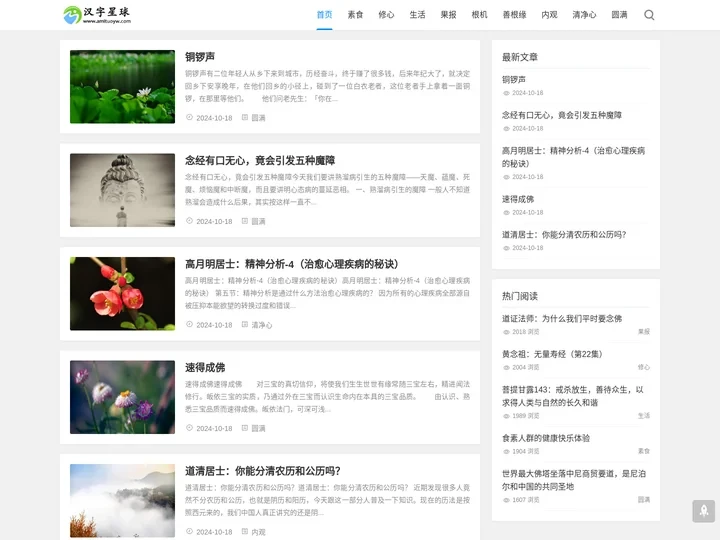Click the search magnifier icon in header
This screenshot has width=720, height=540.
649,15
